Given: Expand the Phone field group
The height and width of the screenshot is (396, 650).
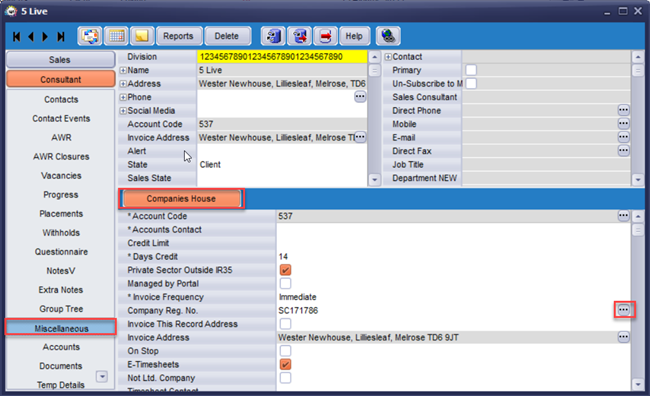Looking at the screenshot, I should tap(123, 97).
